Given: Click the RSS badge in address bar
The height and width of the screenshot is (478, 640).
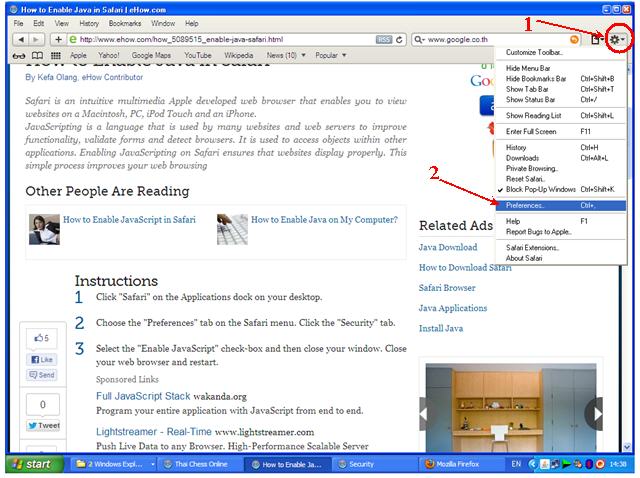Looking at the screenshot, I should coord(384,40).
